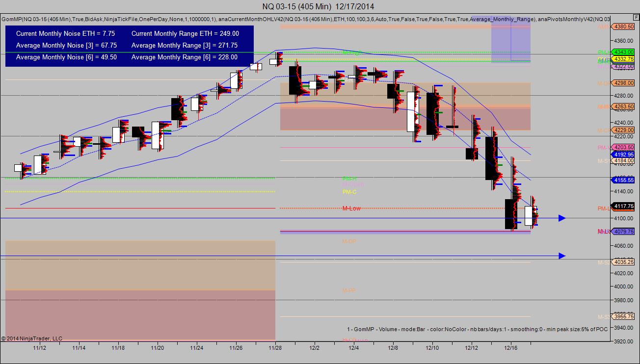Click the 4035.25 price marker
The height and width of the screenshot is (364, 640).
623,262
